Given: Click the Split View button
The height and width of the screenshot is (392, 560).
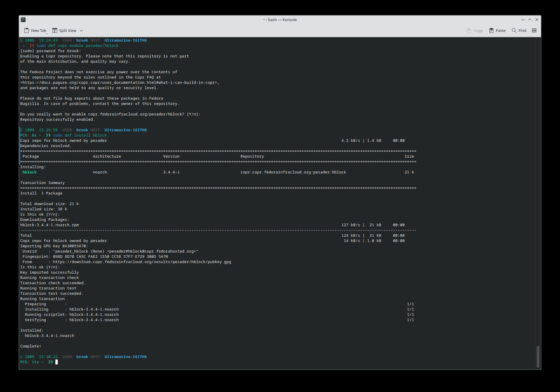Looking at the screenshot, I should (64, 30).
